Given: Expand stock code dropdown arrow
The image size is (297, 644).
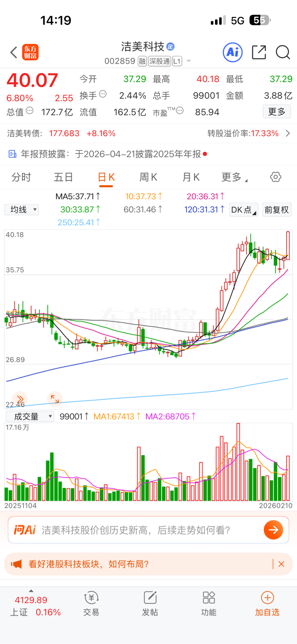Looking at the screenshot, I should (x=189, y=61).
